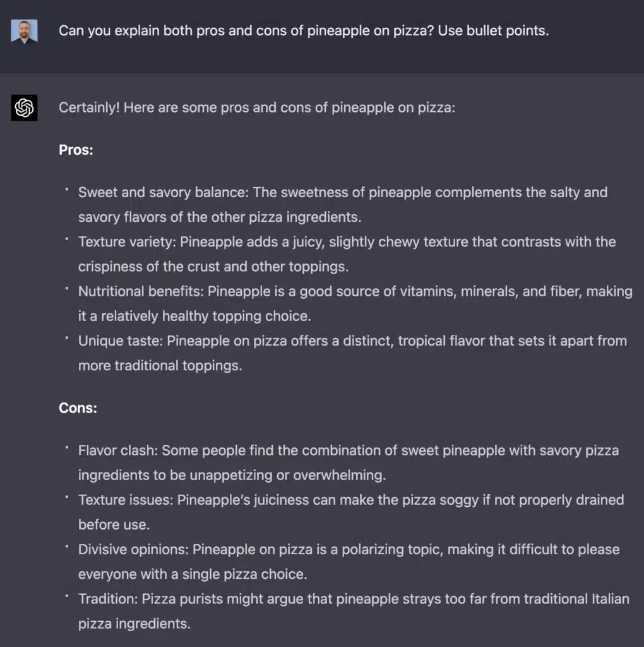Click the 'Certainly! Here are some pros' intro line
The image size is (644, 647).
click(256, 107)
